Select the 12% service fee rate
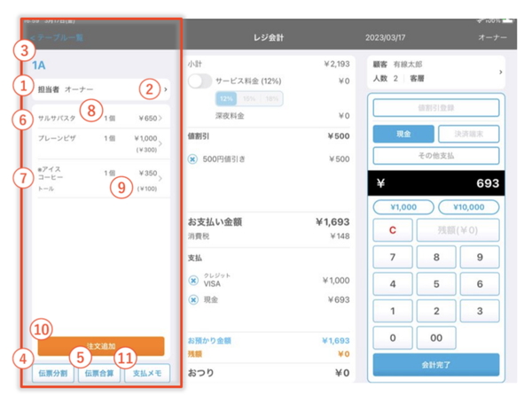The height and width of the screenshot is (395, 532). click(x=225, y=99)
